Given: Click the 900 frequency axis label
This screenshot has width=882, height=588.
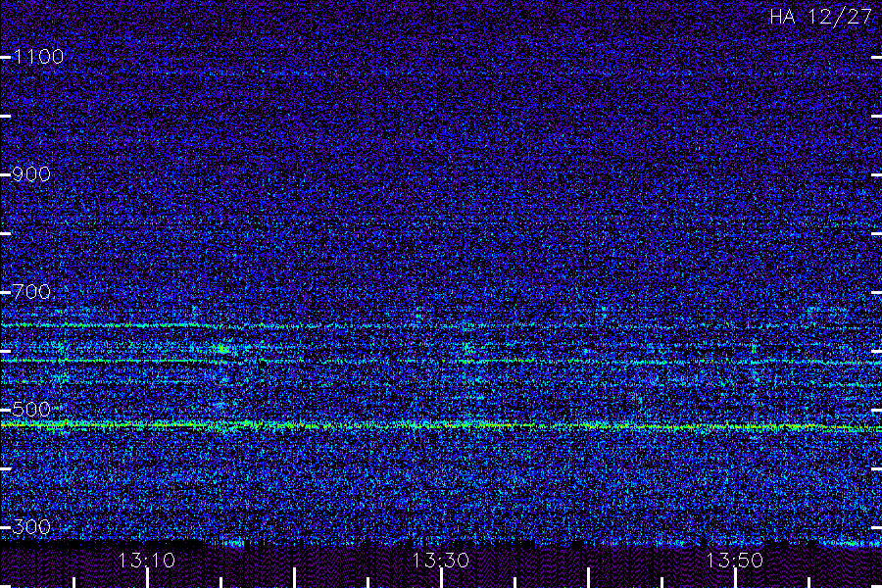Looking at the screenshot, I should (x=31, y=174).
